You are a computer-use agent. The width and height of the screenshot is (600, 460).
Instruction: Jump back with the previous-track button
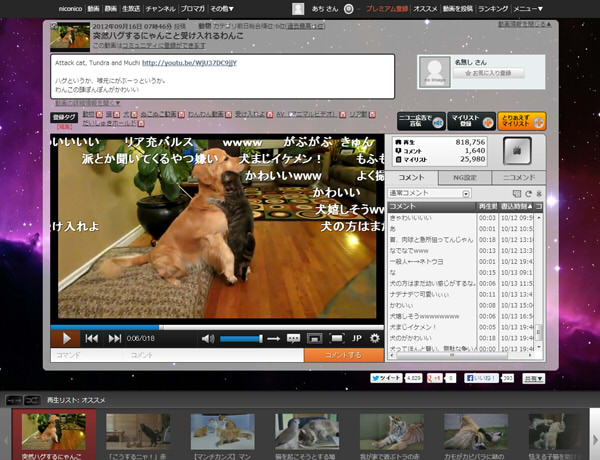[91, 339]
